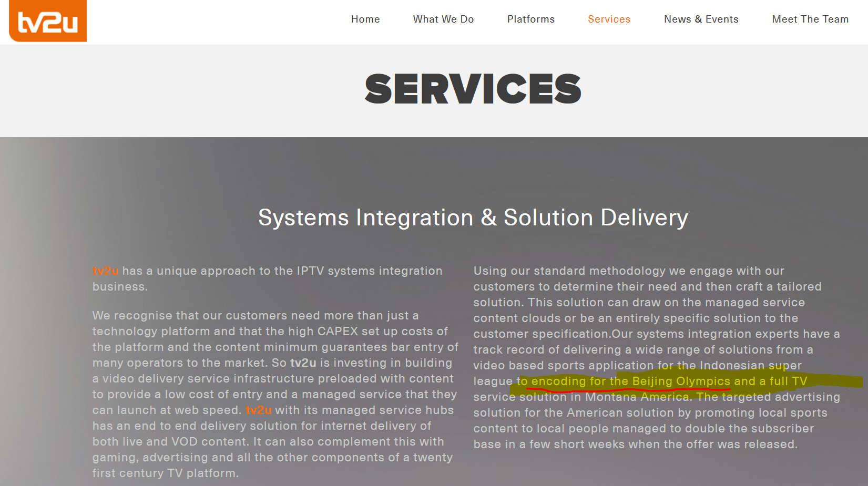The image size is (868, 486).
Task: Click text 'first century TV platform.'
Action: (166, 473)
